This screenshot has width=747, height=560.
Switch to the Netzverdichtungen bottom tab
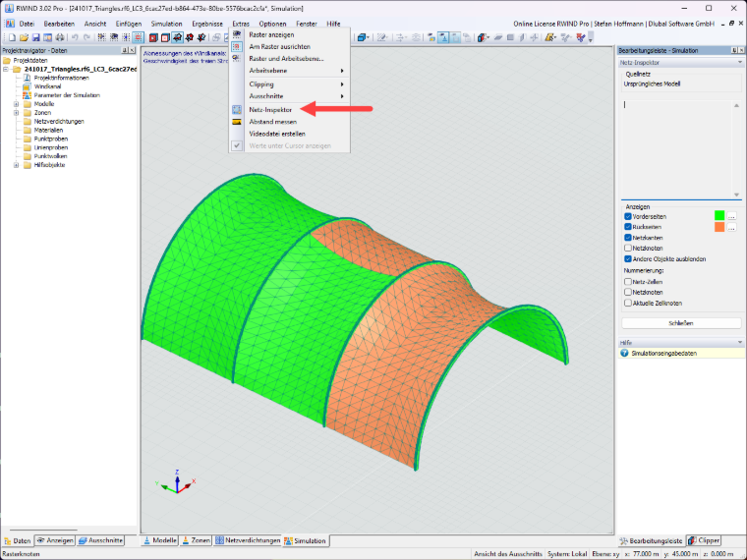point(248,540)
